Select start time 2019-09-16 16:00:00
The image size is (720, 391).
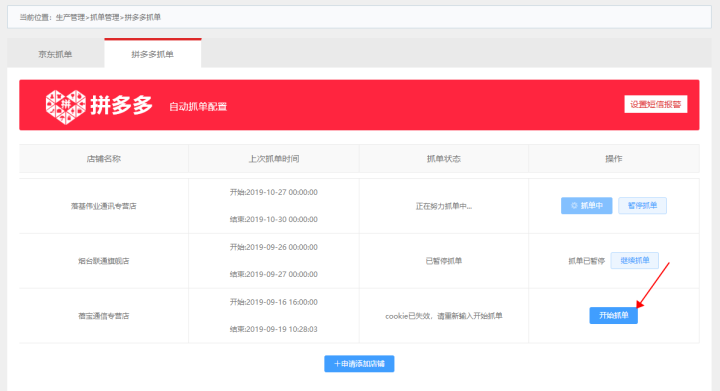(274, 302)
